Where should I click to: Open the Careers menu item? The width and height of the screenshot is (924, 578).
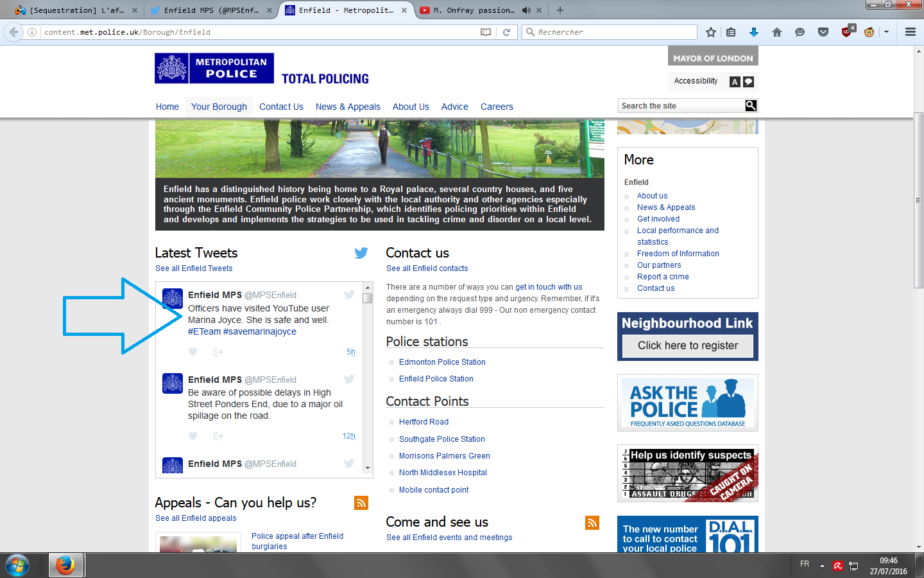tap(497, 107)
